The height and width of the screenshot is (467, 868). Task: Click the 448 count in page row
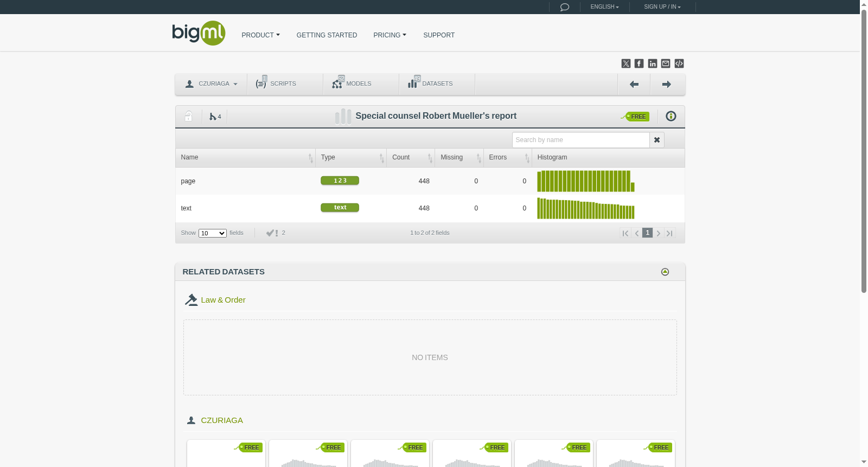click(424, 181)
